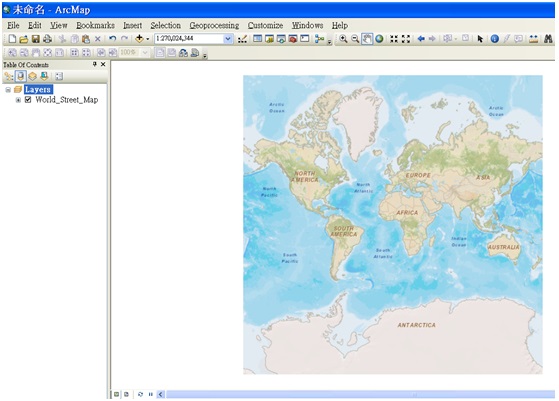Click the horizontal scrollbar track

(x=360, y=394)
